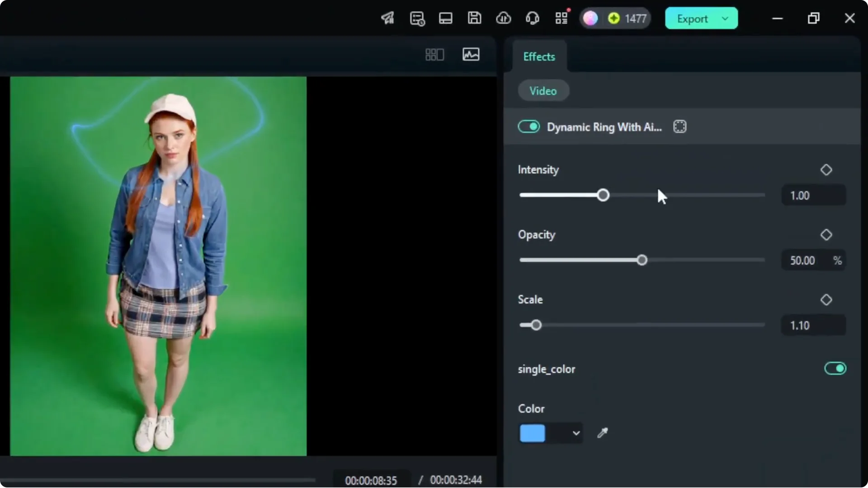Screen dimensions: 868x488
Task: Add a keyframe diamond for Scale
Action: coord(826,300)
